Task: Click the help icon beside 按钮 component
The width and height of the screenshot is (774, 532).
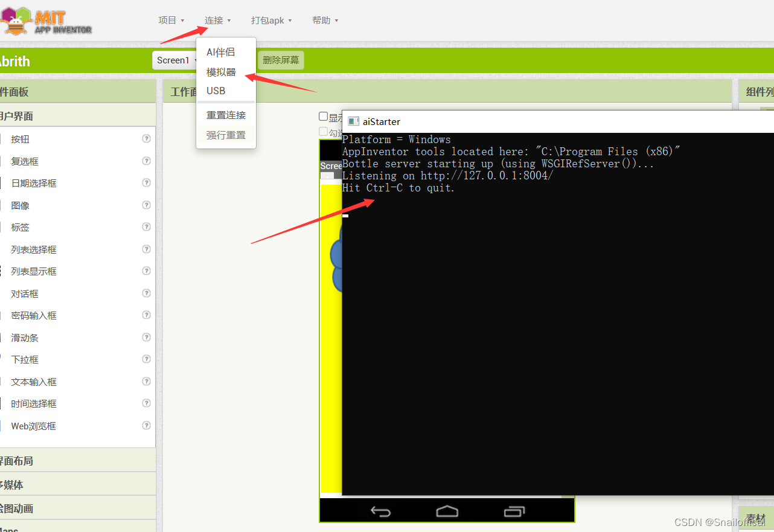Action: click(x=146, y=139)
